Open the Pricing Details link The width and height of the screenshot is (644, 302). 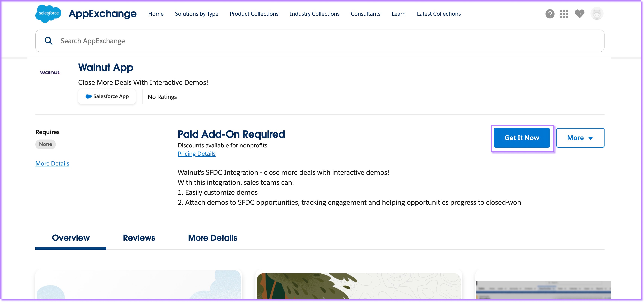196,154
